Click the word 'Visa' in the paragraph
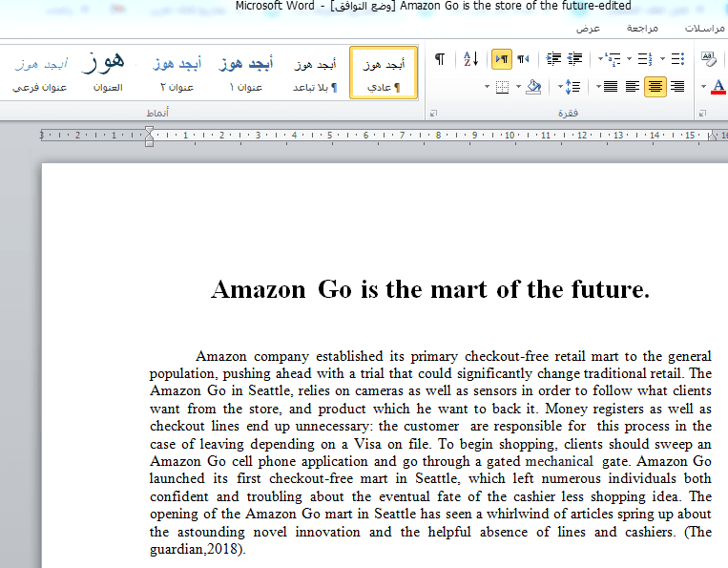The height and width of the screenshot is (568, 728). click(x=367, y=444)
